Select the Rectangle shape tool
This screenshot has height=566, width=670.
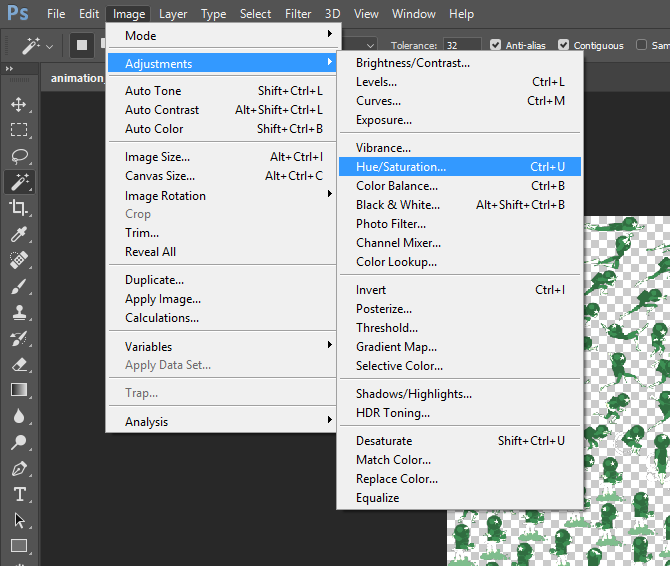(x=19, y=545)
